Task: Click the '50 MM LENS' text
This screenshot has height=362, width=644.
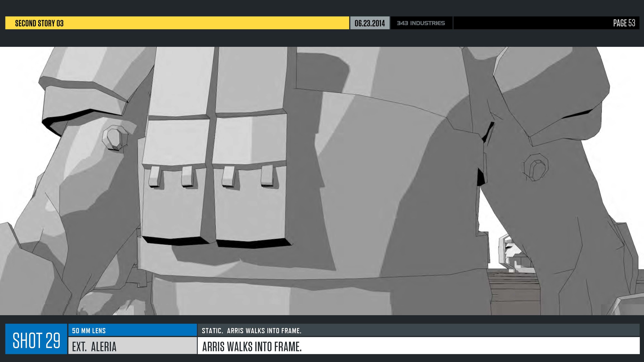Action: point(89,331)
